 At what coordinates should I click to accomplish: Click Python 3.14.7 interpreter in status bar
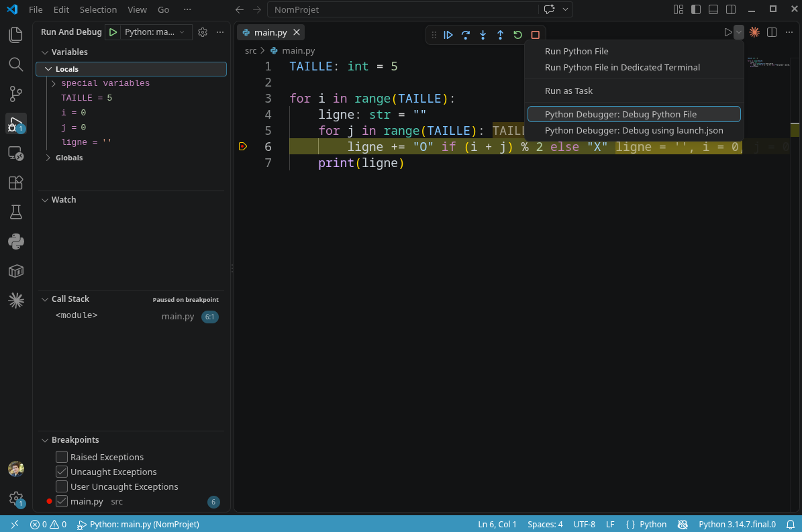[736, 525]
